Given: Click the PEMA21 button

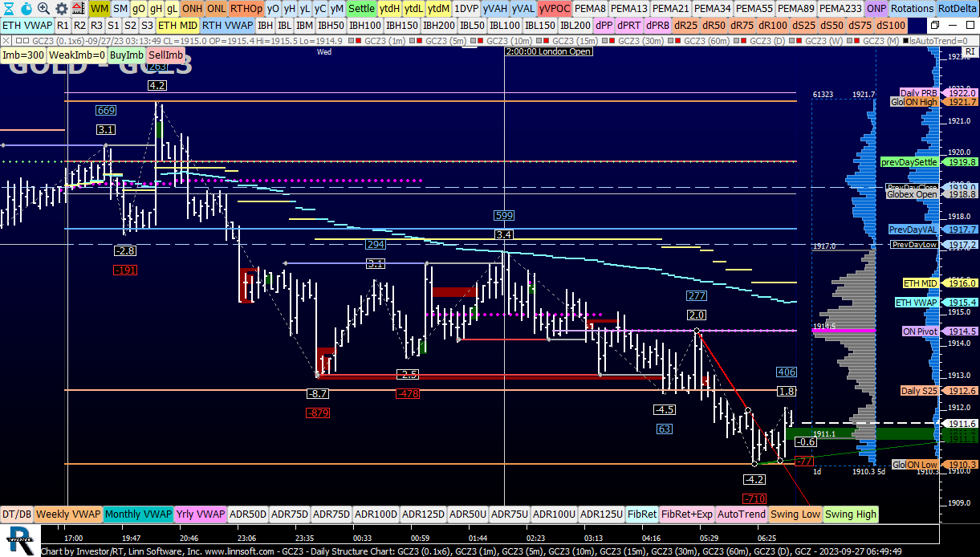Looking at the screenshot, I should click(670, 8).
